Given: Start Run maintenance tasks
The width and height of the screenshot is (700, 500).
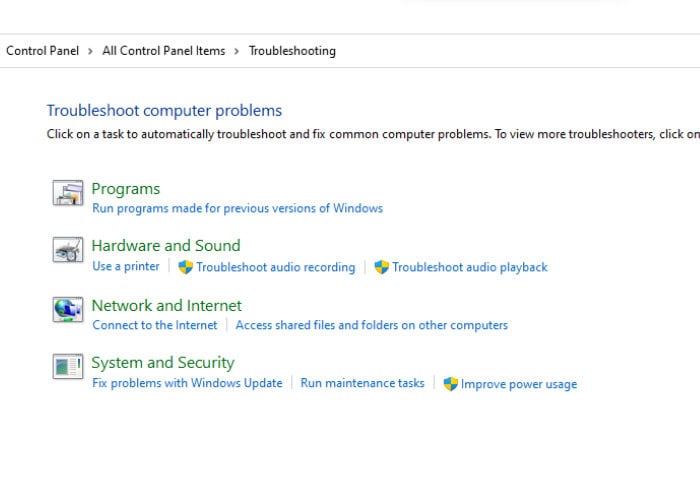Looking at the screenshot, I should click(x=362, y=383).
